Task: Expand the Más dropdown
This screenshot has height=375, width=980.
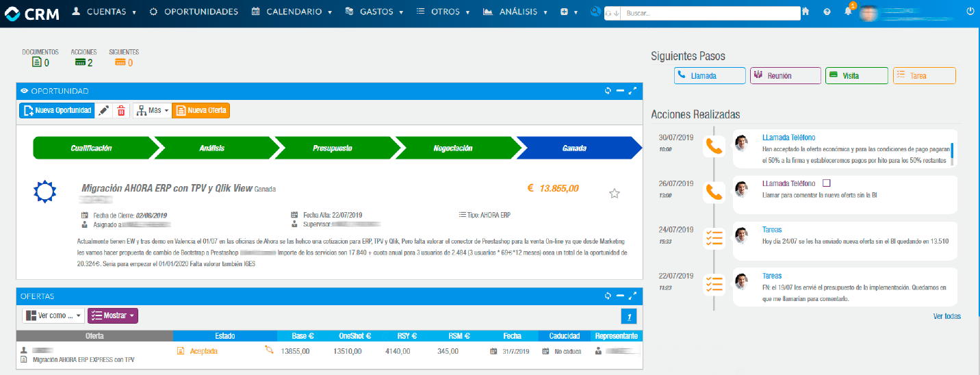Action: click(152, 110)
